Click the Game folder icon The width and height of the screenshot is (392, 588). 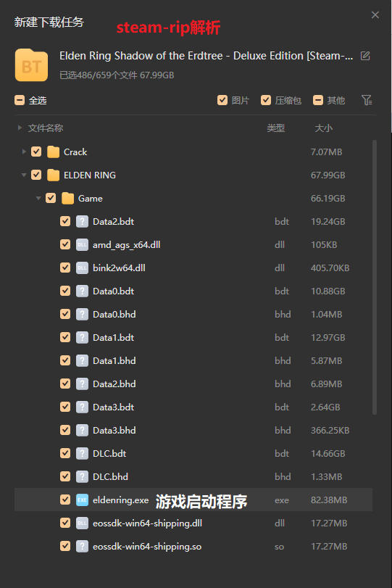[68, 199]
